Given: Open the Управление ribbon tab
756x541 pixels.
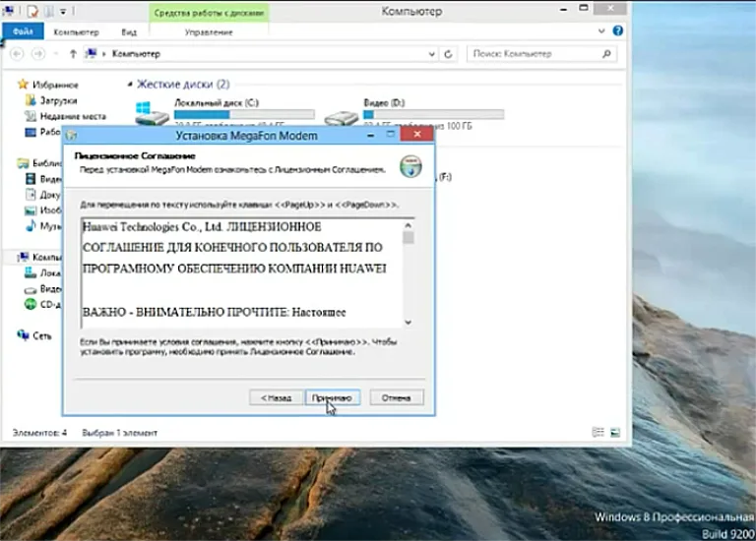Looking at the screenshot, I should (209, 32).
